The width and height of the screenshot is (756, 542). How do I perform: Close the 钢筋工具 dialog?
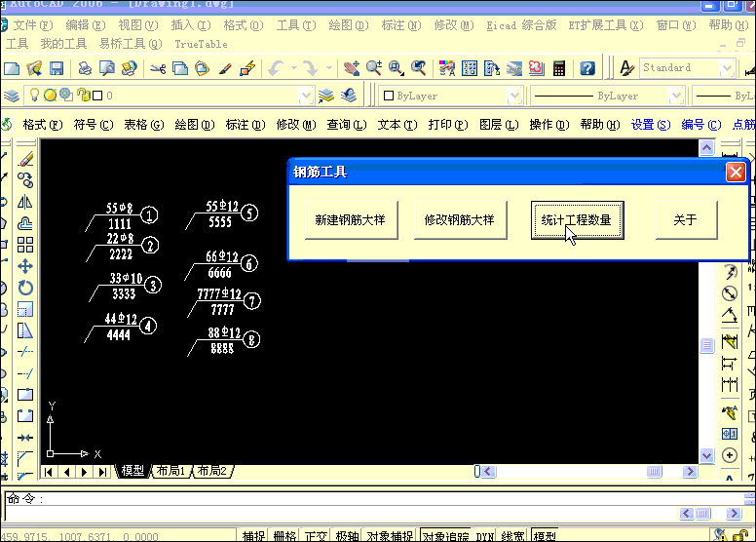(736, 172)
